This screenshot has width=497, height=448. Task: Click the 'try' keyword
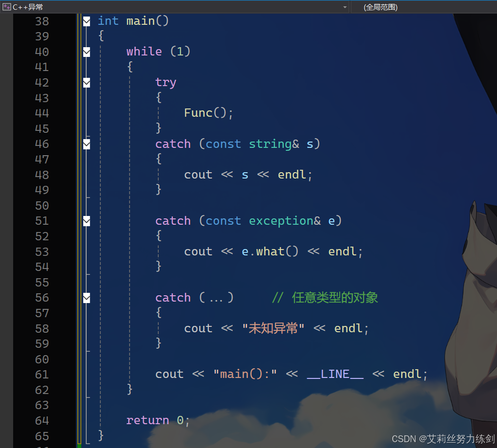pyautogui.click(x=166, y=83)
